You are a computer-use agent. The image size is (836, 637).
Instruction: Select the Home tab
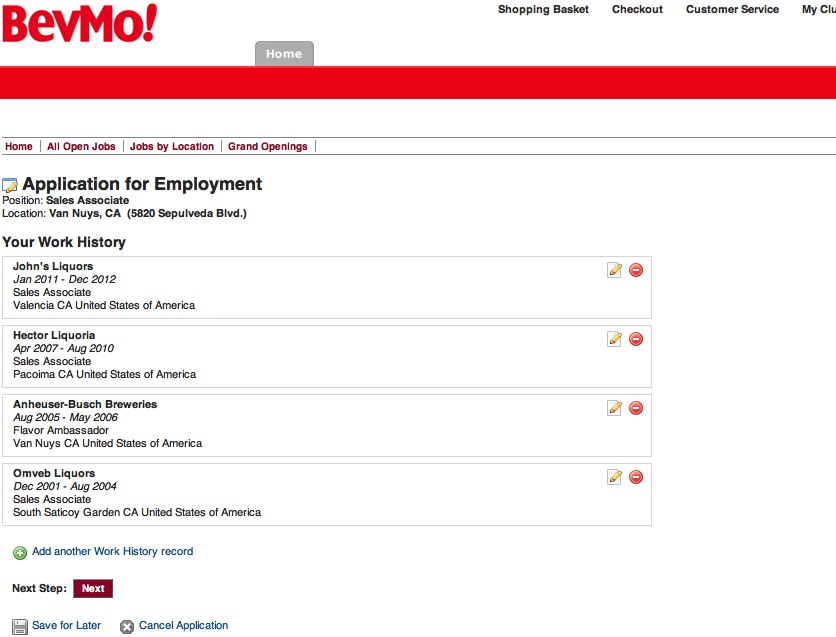(284, 54)
